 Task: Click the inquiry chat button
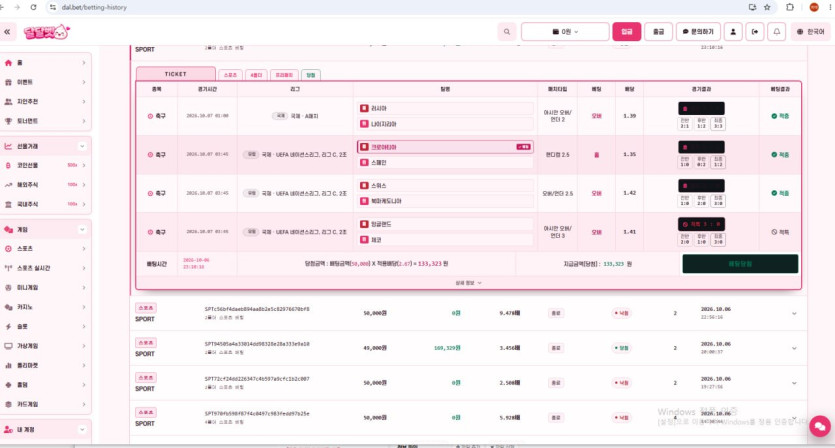(698, 32)
